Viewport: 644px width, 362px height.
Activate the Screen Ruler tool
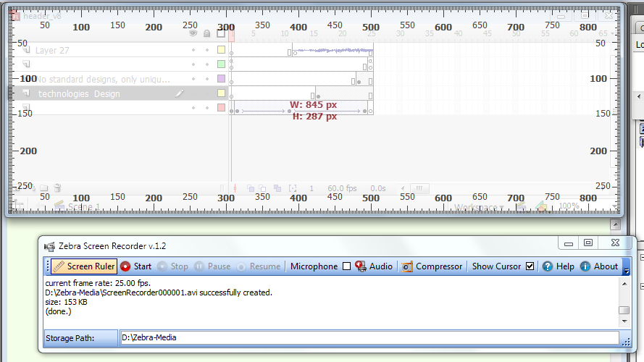click(x=84, y=266)
